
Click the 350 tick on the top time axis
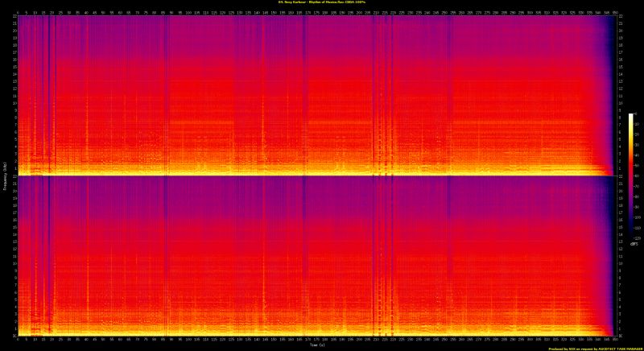click(x=616, y=12)
